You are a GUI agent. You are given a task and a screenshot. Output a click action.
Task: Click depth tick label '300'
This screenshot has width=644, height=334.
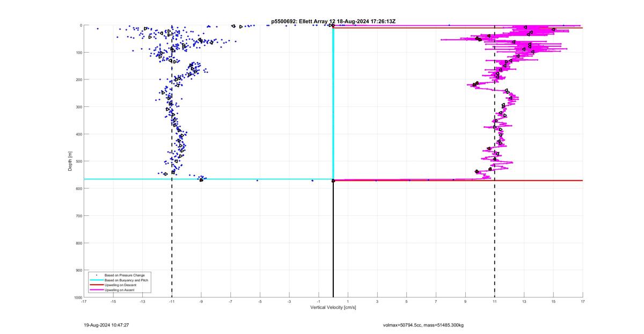point(78,107)
